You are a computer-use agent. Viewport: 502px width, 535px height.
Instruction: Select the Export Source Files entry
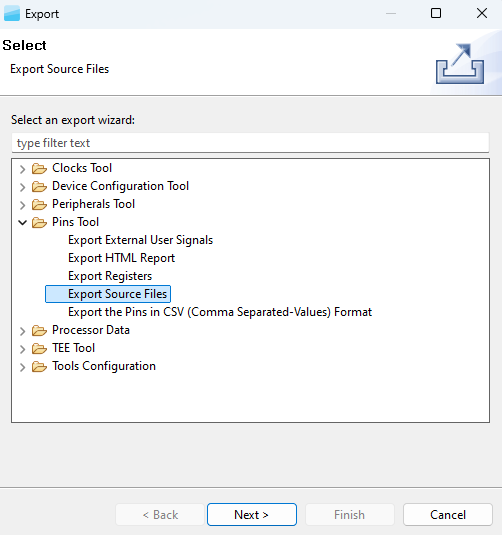[108, 294]
